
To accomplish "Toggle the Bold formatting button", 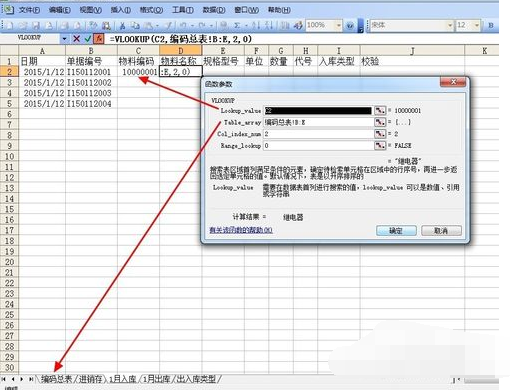I will [x=491, y=25].
